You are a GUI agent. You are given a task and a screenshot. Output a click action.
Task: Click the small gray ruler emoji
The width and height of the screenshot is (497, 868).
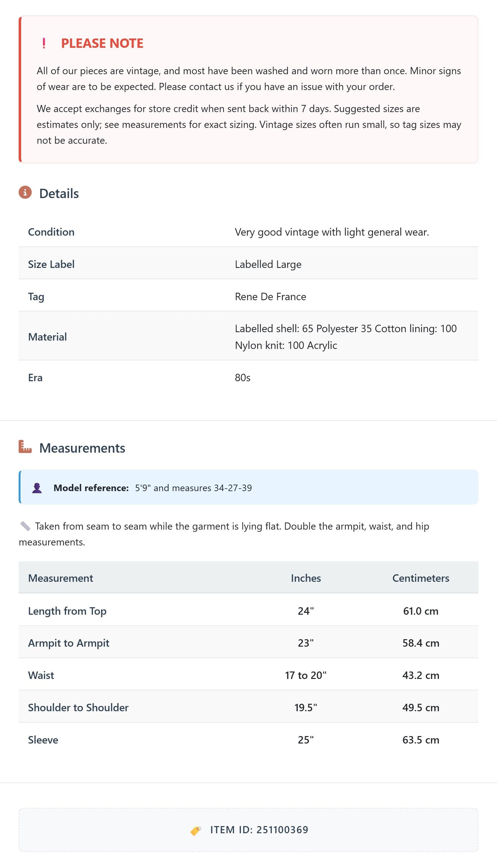[25, 526]
